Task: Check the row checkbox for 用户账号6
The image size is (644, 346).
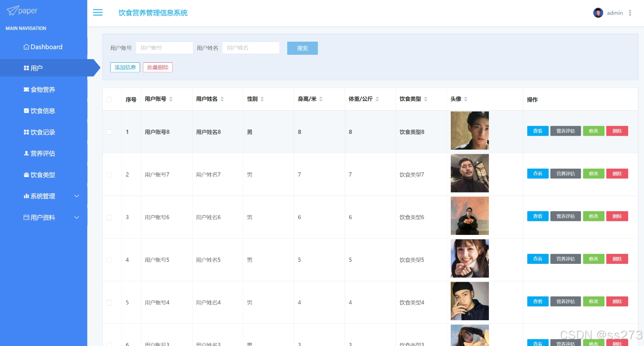Action: (x=109, y=217)
